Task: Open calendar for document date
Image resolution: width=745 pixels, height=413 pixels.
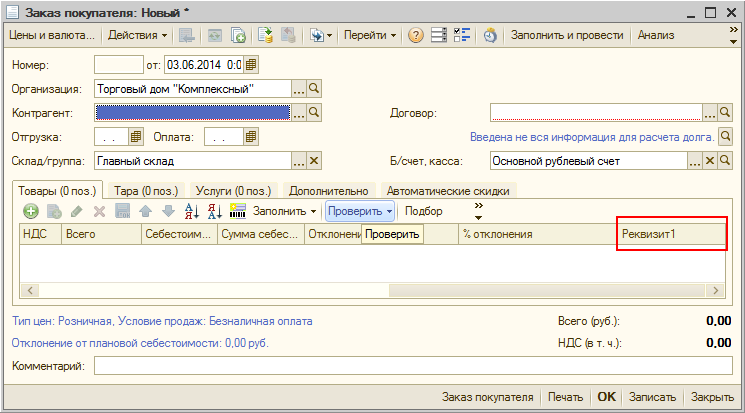Action: 251,65
